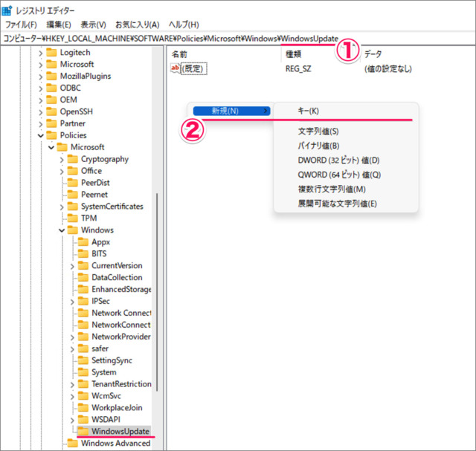This screenshot has width=476, height=451.
Task: Click the OEM folder icon
Action: [x=51, y=100]
